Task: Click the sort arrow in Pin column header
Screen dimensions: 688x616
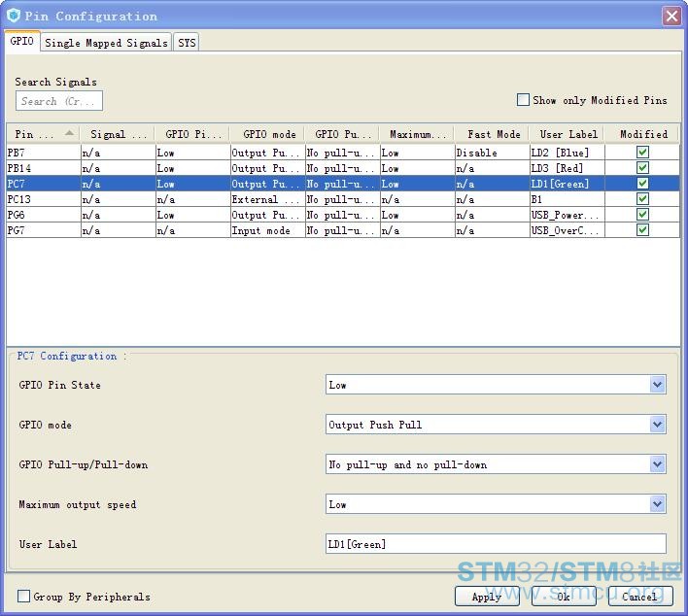Action: click(x=69, y=133)
